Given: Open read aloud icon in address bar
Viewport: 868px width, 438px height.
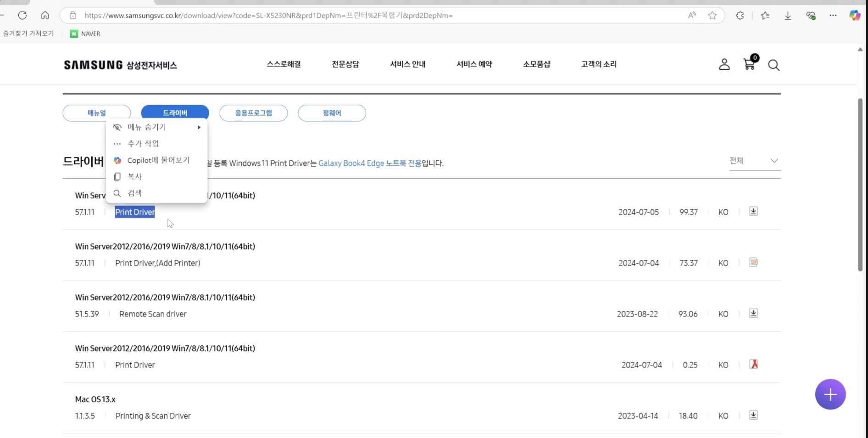Looking at the screenshot, I should [692, 15].
